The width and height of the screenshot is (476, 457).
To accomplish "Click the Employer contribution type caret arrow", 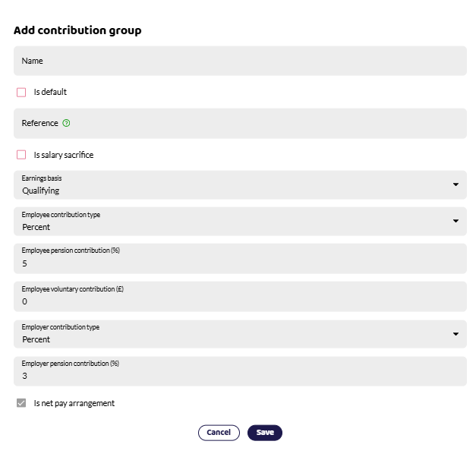I will tap(456, 334).
